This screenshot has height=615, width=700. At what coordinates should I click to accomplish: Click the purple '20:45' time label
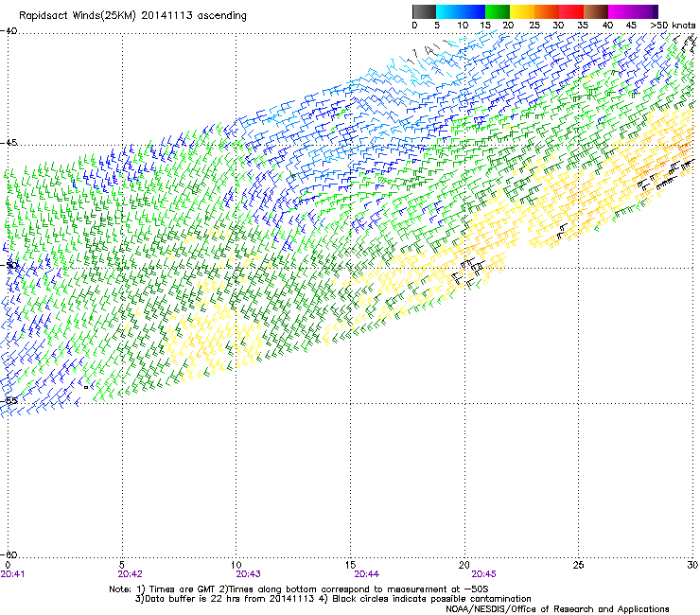[x=484, y=574]
